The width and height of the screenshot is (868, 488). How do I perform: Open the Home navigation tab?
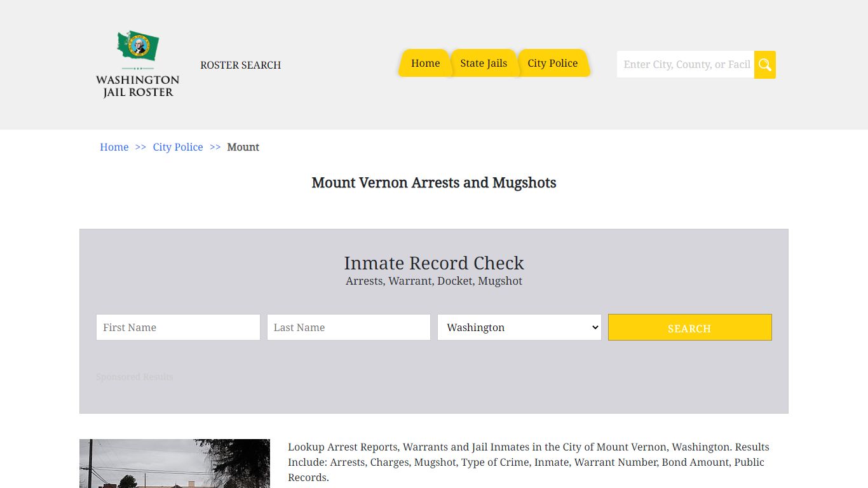coord(425,63)
